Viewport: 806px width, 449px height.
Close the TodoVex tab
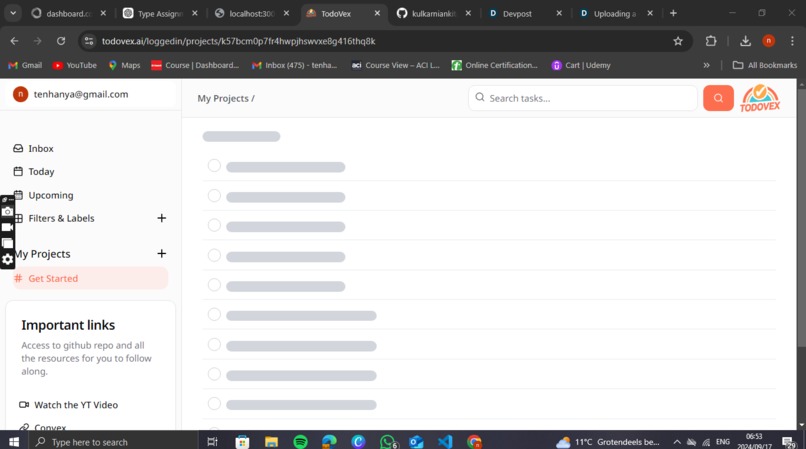[x=377, y=13]
